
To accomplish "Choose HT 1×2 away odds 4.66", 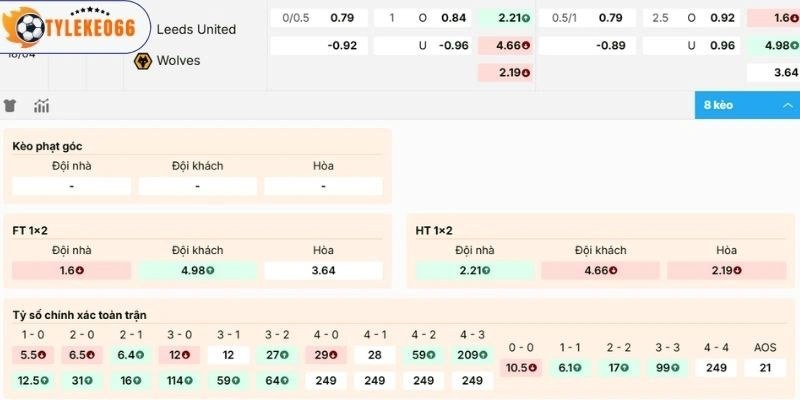I will tap(600, 270).
